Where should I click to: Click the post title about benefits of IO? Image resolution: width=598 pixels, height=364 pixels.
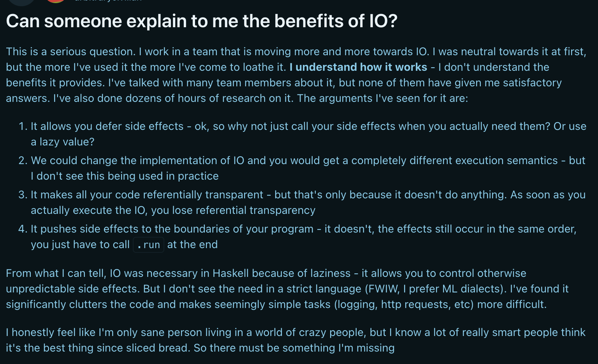pos(202,21)
